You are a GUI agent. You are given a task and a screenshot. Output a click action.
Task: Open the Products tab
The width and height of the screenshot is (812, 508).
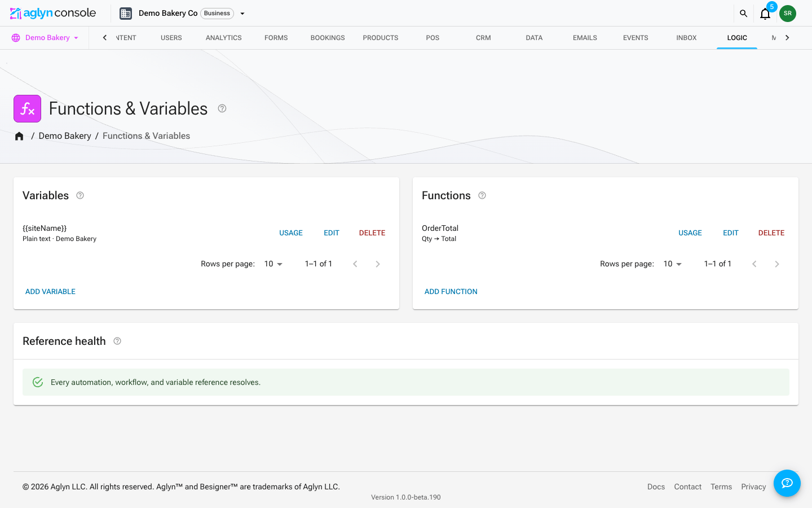coord(381,38)
